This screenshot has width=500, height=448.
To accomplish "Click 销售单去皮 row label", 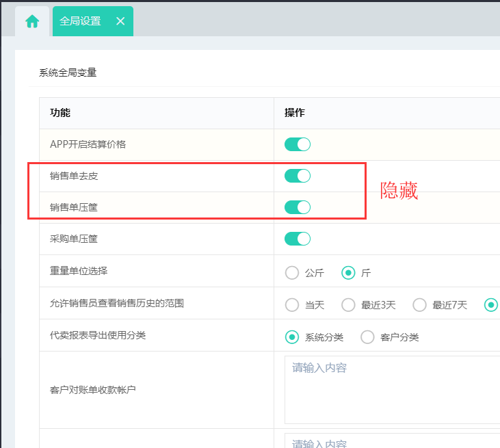I will point(74,176).
